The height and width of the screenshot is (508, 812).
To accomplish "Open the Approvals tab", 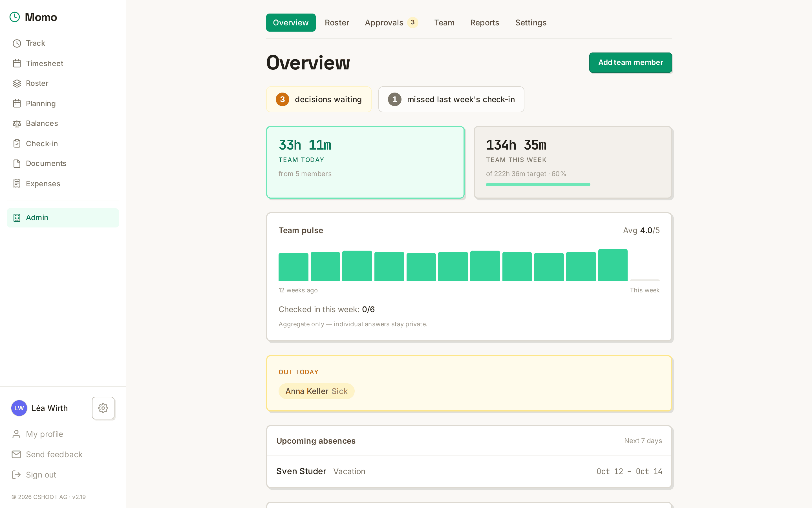I will click(x=391, y=23).
